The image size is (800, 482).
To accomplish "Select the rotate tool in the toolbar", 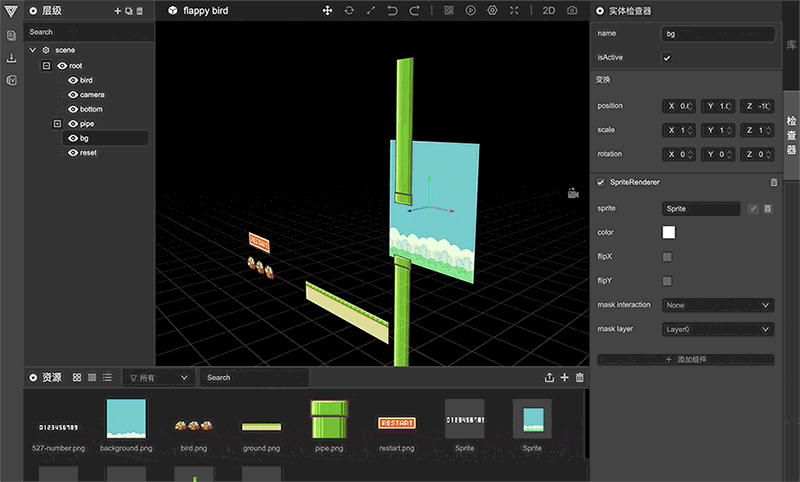I will coord(349,11).
